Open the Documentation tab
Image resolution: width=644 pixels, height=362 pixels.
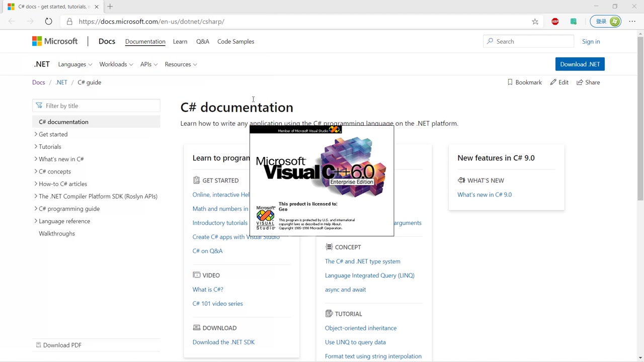tap(145, 41)
